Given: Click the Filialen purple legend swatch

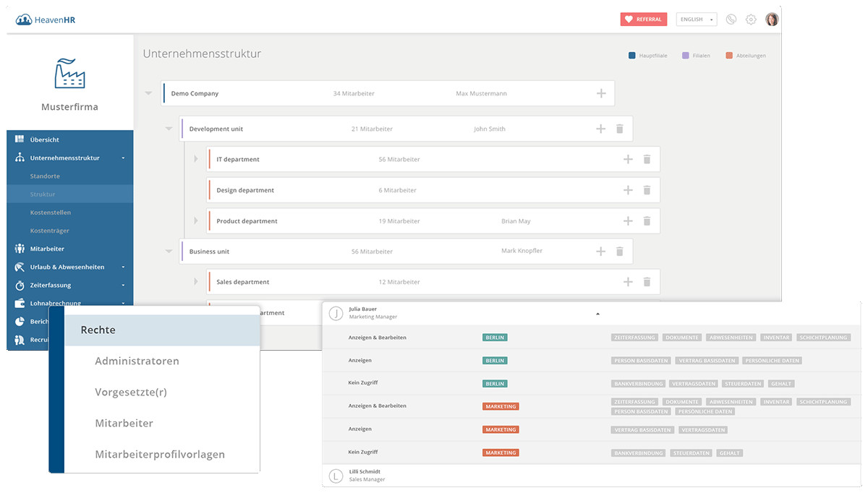Looking at the screenshot, I should (x=685, y=56).
